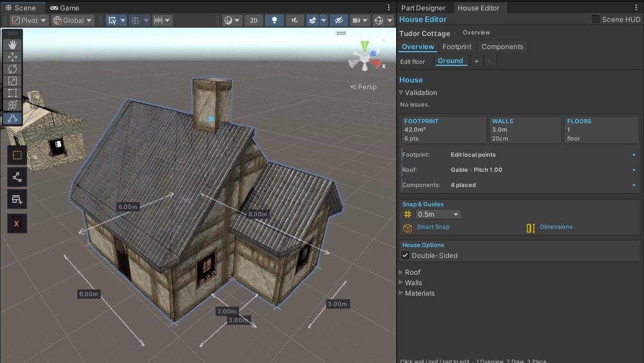The width and height of the screenshot is (644, 363).
Task: Select the House Editor tab
Action: tap(479, 8)
